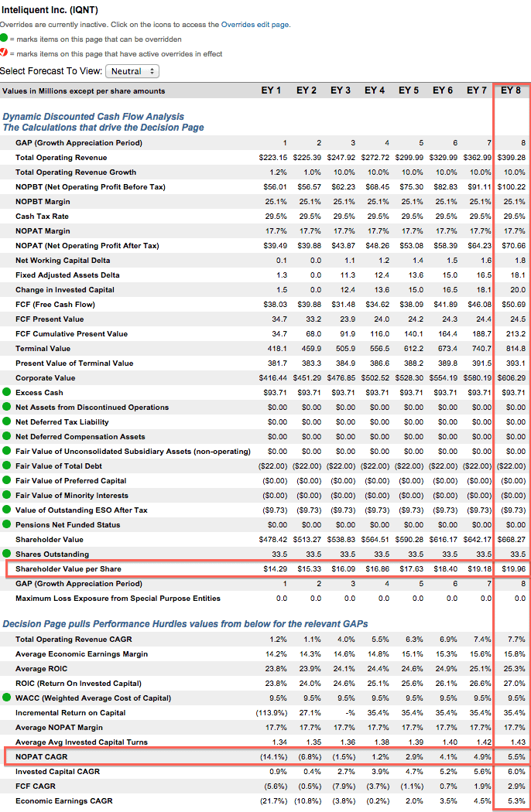Click the EY 6 column header

pyautogui.click(x=443, y=90)
